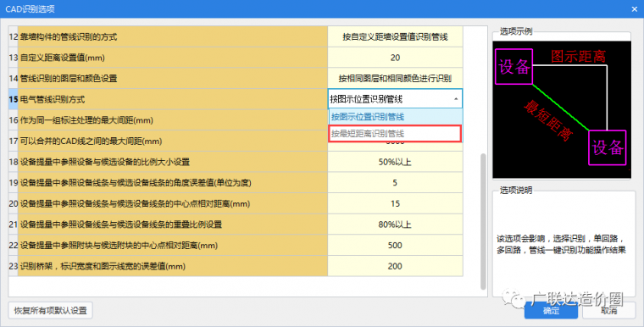Collapse the 电气管线识别方式 dropdown arrow

pos(456,99)
